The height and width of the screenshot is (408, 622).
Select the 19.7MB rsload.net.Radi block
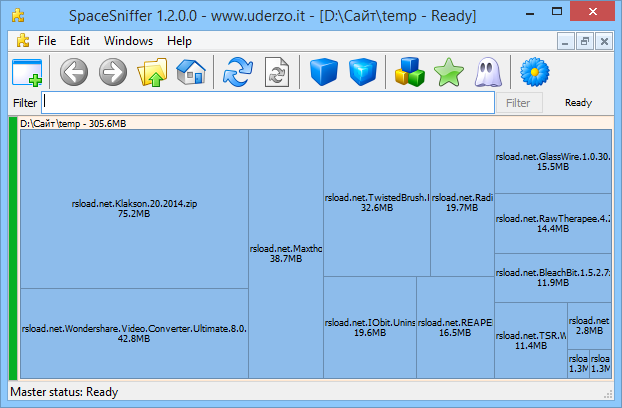463,203
